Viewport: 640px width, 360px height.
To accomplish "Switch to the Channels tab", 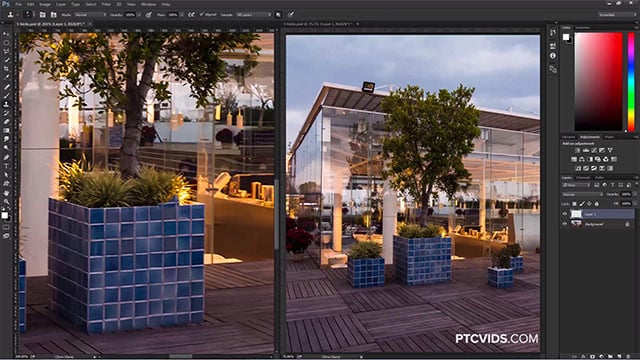I will [583, 178].
